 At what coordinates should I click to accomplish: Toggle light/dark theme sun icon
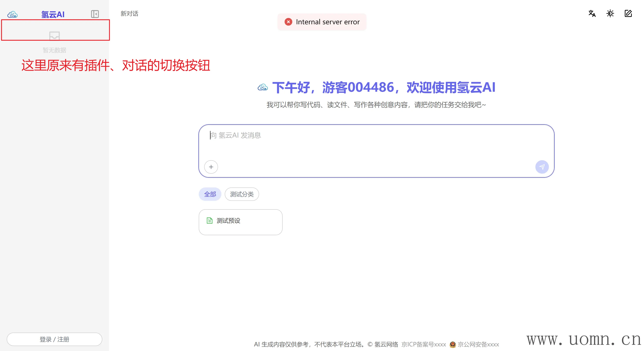click(x=610, y=13)
